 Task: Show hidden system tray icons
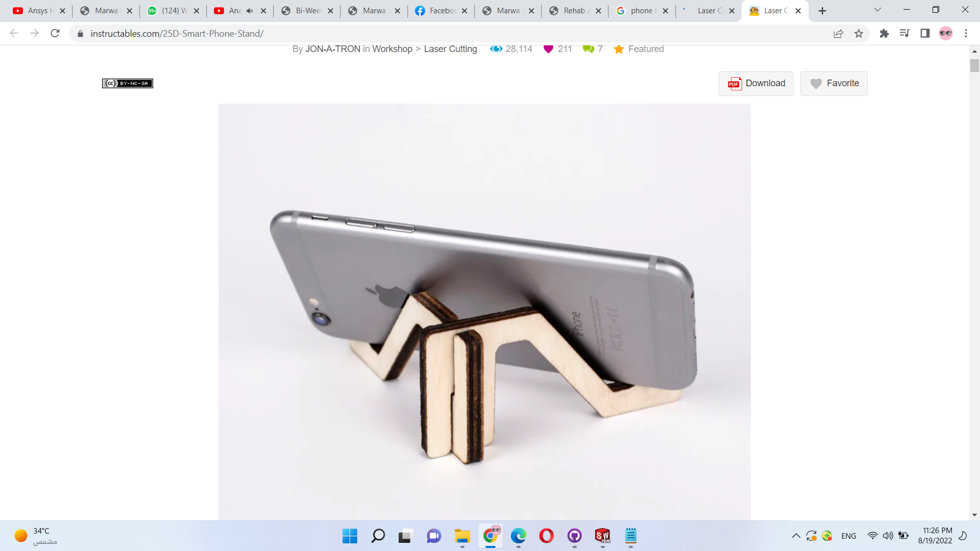point(796,536)
